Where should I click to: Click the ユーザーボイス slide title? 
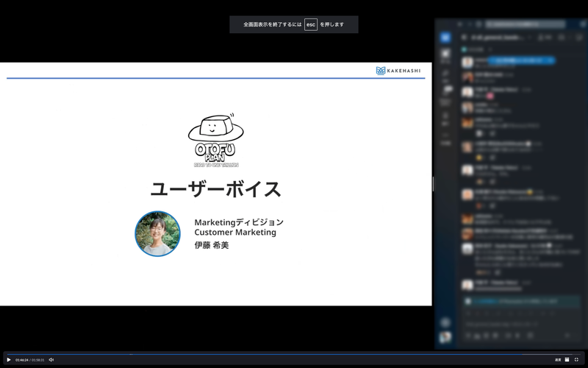point(215,189)
